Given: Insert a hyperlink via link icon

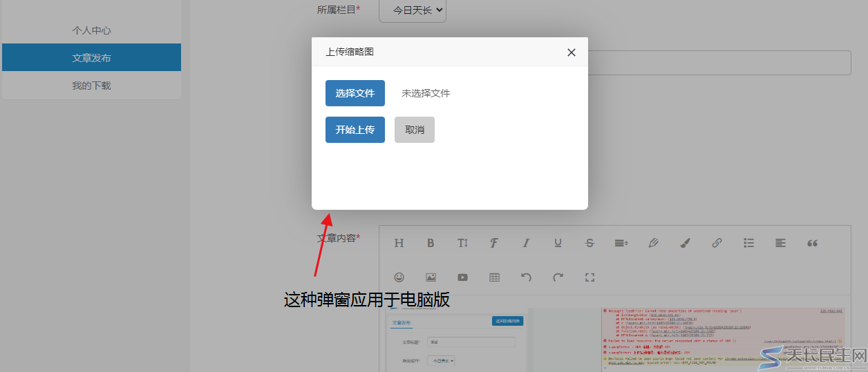Looking at the screenshot, I should 717,243.
